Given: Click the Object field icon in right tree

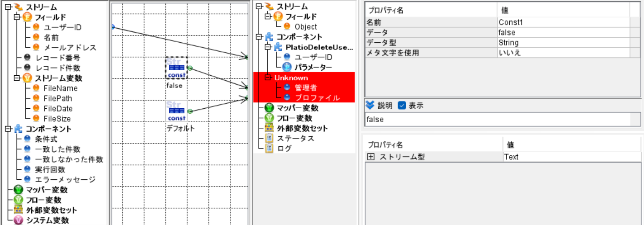Looking at the screenshot, I should (x=287, y=27).
